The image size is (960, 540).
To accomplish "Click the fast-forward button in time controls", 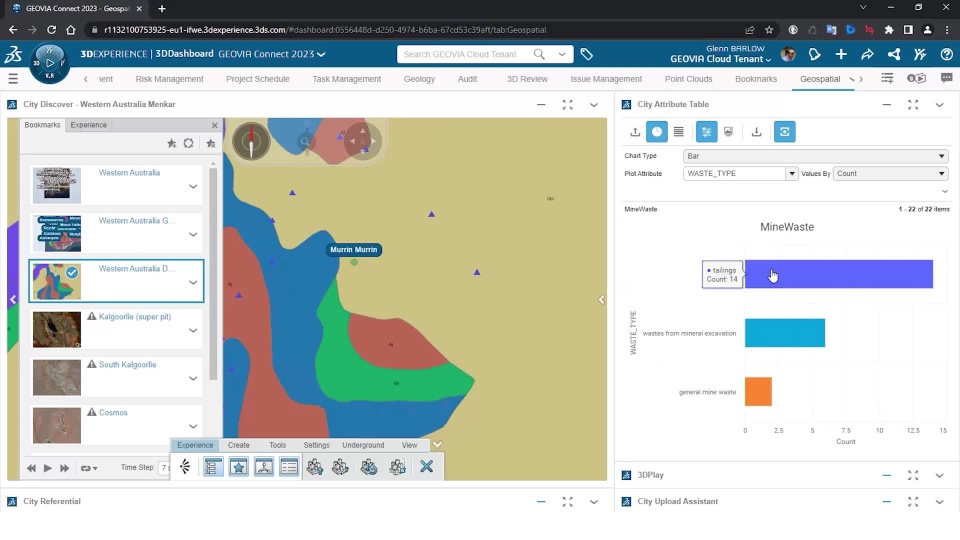I will point(64,468).
